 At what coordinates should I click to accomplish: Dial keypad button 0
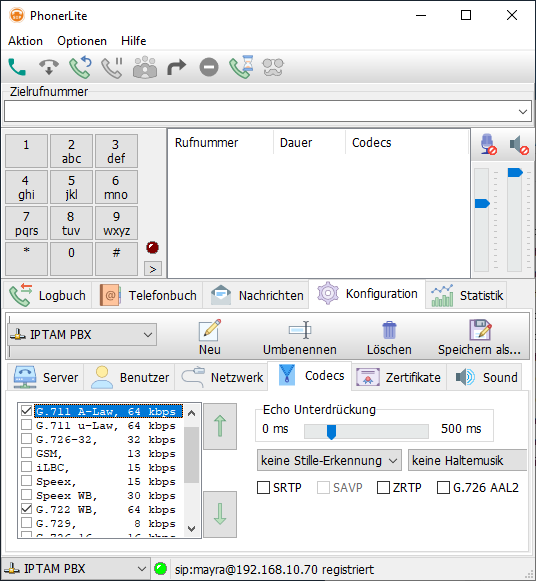71,259
